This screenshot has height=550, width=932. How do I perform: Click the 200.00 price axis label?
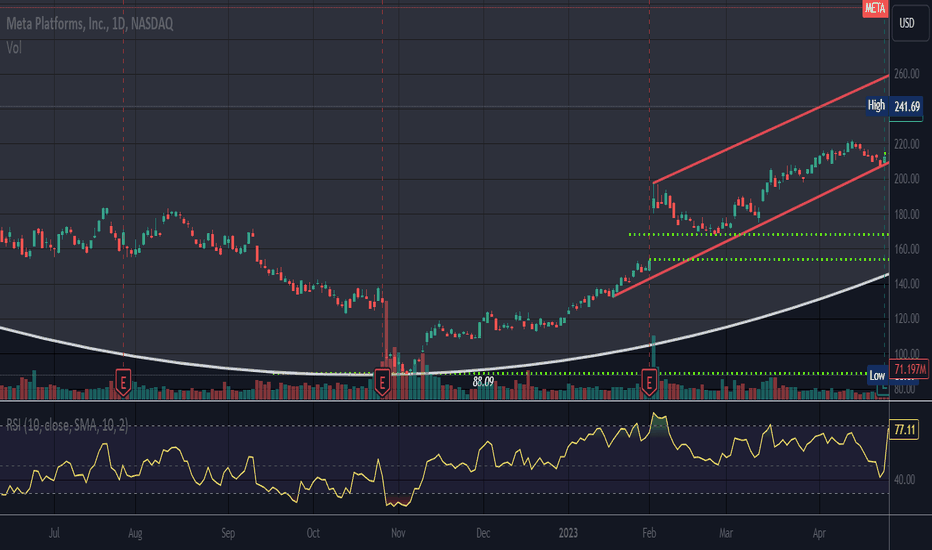pos(907,179)
